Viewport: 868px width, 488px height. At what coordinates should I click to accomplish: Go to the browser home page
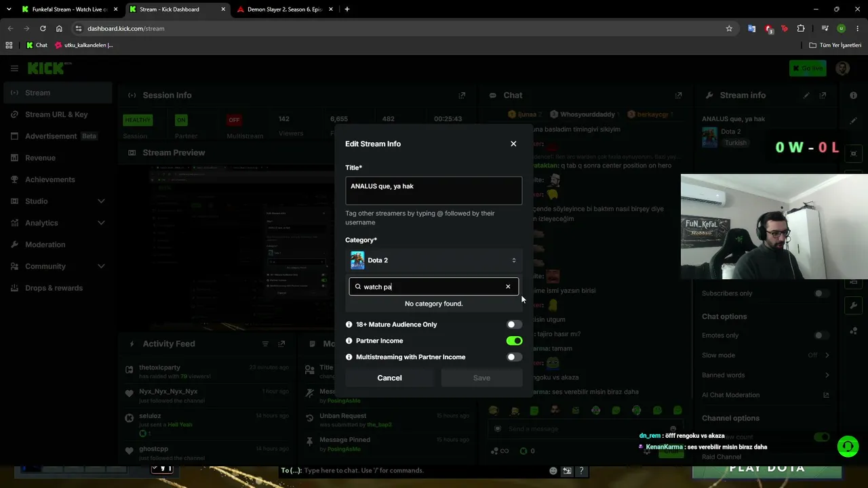tap(59, 28)
